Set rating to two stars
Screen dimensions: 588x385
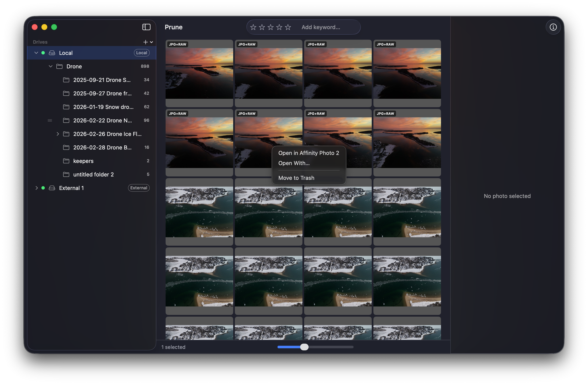262,27
